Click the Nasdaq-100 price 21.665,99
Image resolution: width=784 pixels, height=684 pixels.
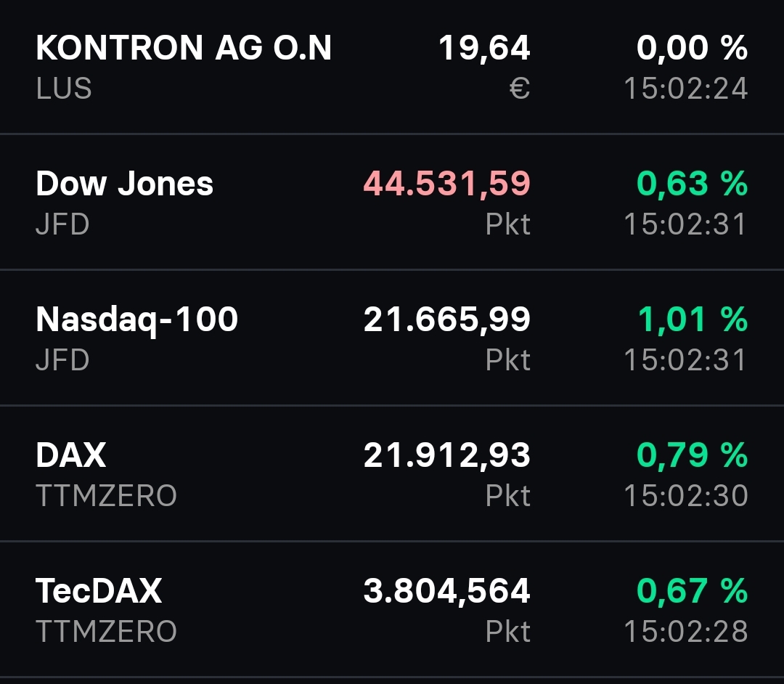pos(446,318)
